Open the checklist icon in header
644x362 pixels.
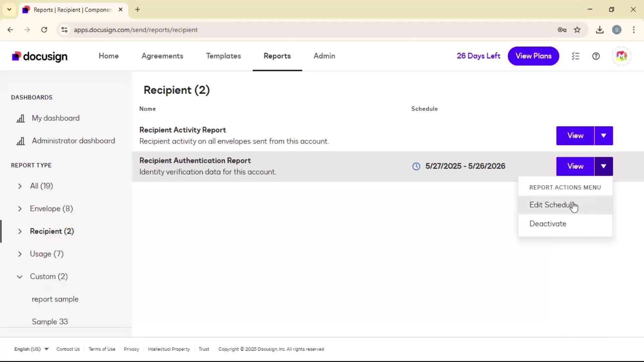point(576,56)
